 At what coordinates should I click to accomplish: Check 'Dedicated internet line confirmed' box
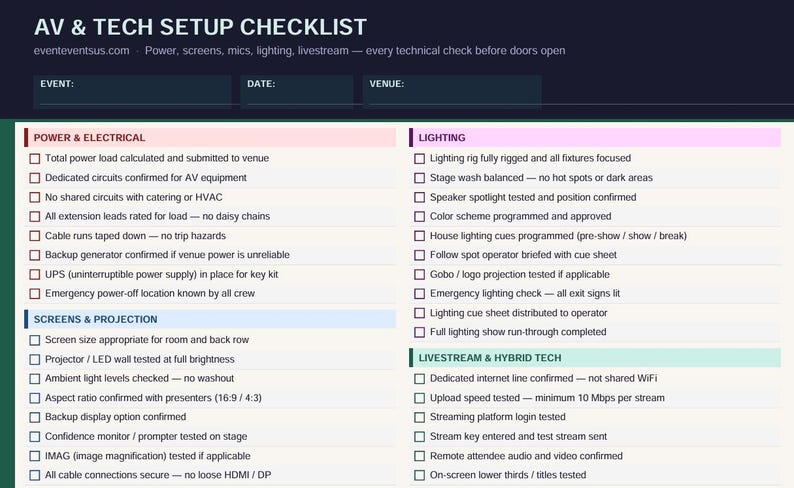pos(419,379)
